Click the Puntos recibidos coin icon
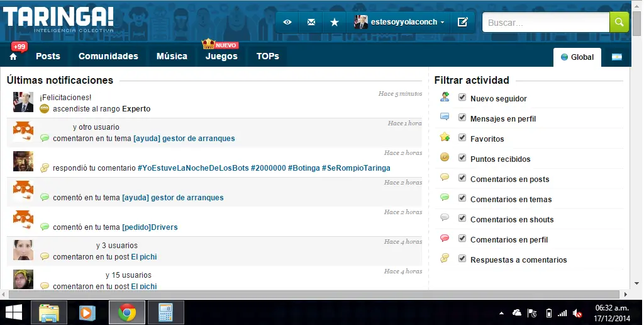Image resolution: width=644 pixels, height=325 pixels. [x=445, y=157]
